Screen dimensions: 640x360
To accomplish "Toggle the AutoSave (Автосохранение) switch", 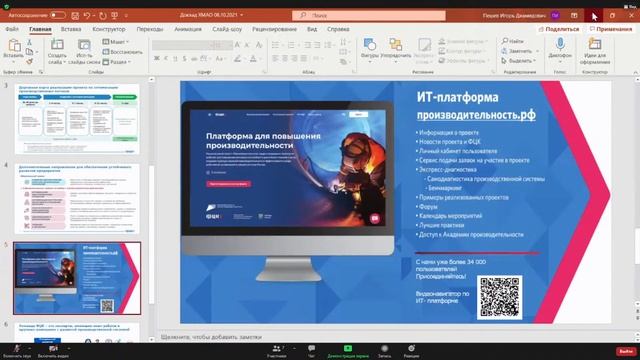I will click(x=58, y=15).
